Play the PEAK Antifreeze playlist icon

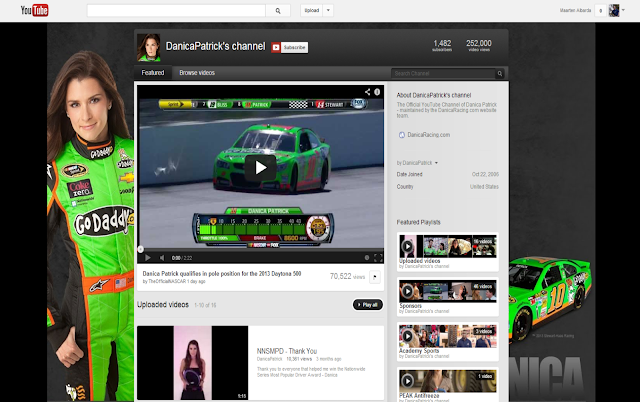pos(407,381)
